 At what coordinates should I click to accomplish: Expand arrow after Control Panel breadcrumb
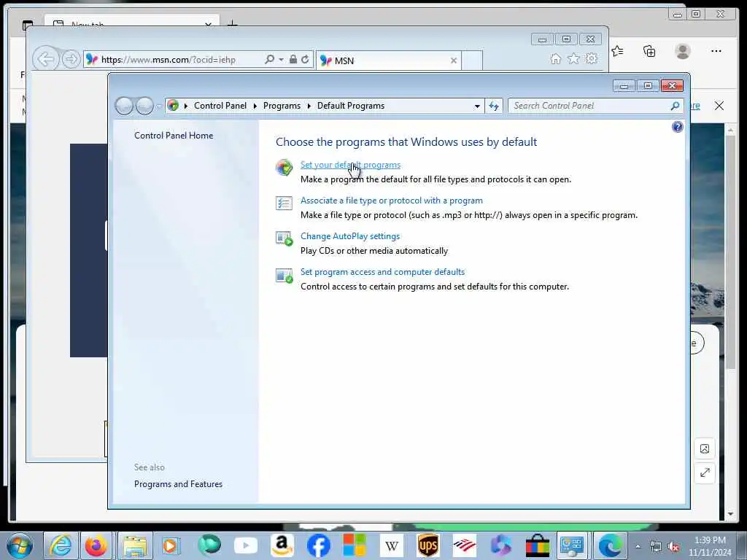click(x=255, y=106)
